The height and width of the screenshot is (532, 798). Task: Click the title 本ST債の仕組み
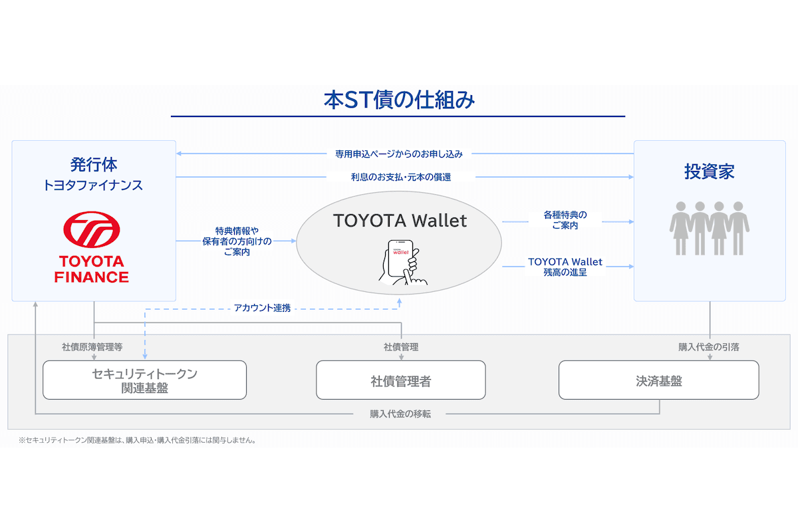tap(399, 100)
